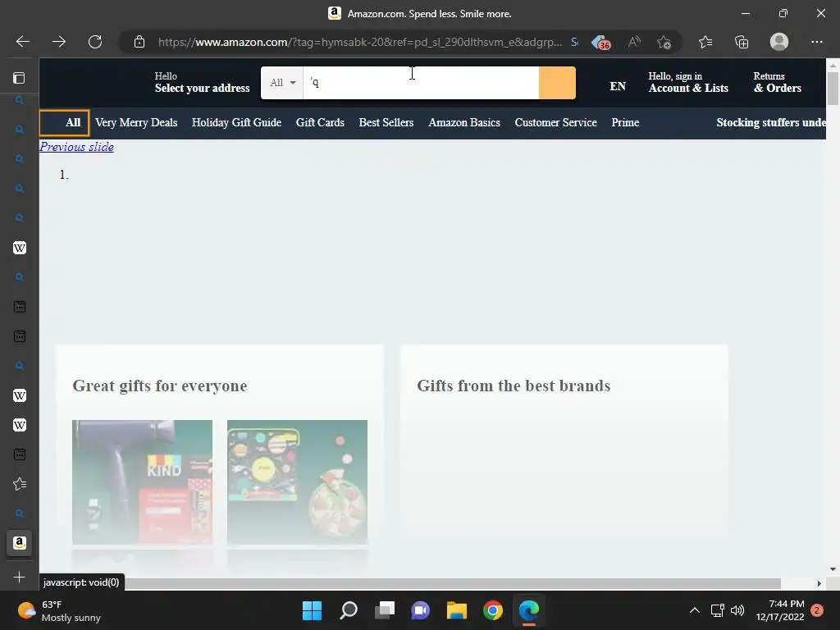Open Edge Settings and more menu
The height and width of the screenshot is (630, 840).
coord(816,42)
